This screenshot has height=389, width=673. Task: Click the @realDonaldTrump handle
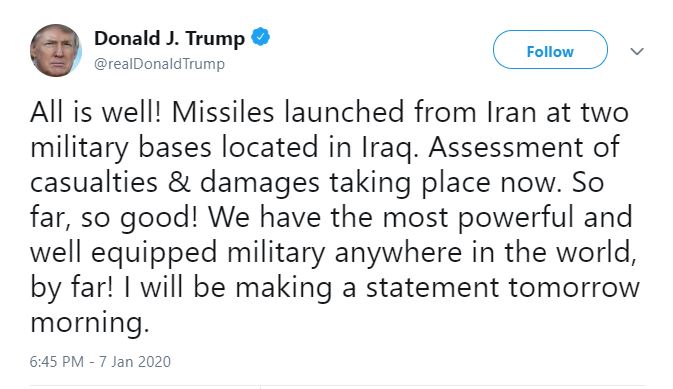click(x=159, y=64)
